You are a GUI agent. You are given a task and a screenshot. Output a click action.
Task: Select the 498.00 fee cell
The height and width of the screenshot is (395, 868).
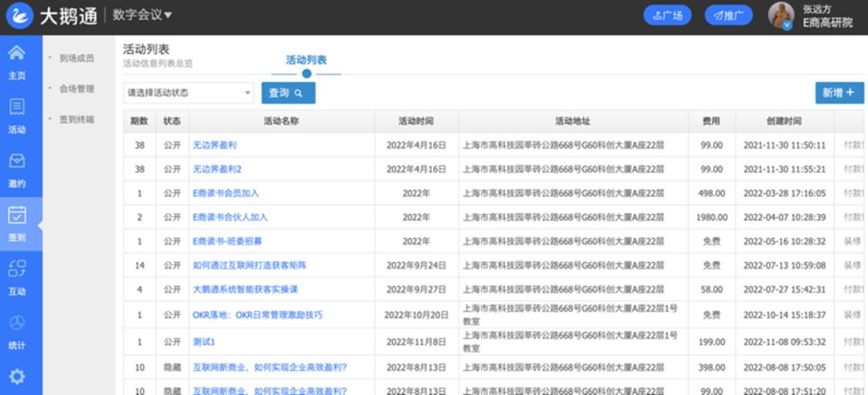[x=712, y=193]
